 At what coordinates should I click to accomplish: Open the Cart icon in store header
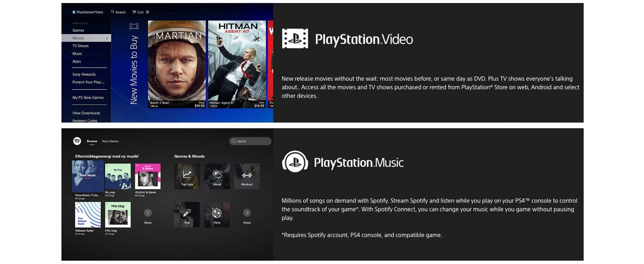(x=135, y=12)
